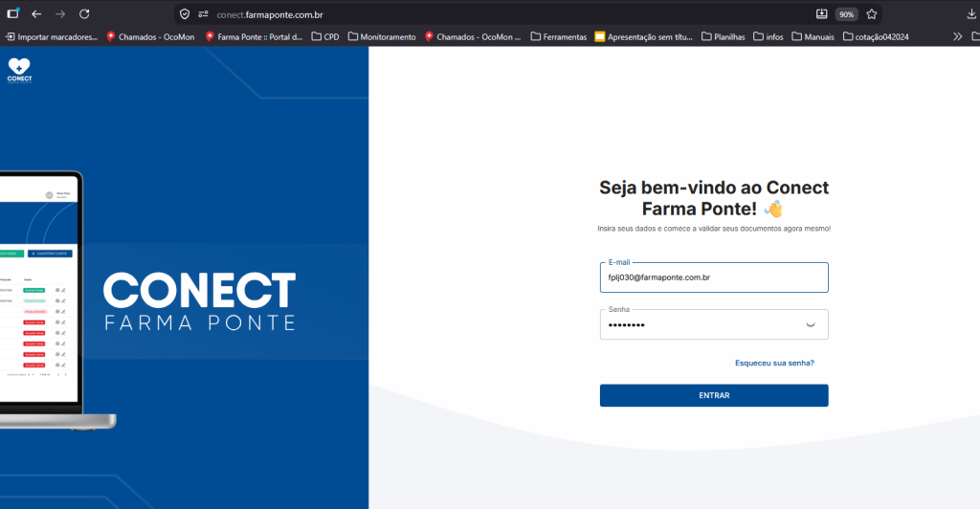
Task: Open the cotação042024 bookmarks folder
Action: tap(876, 37)
